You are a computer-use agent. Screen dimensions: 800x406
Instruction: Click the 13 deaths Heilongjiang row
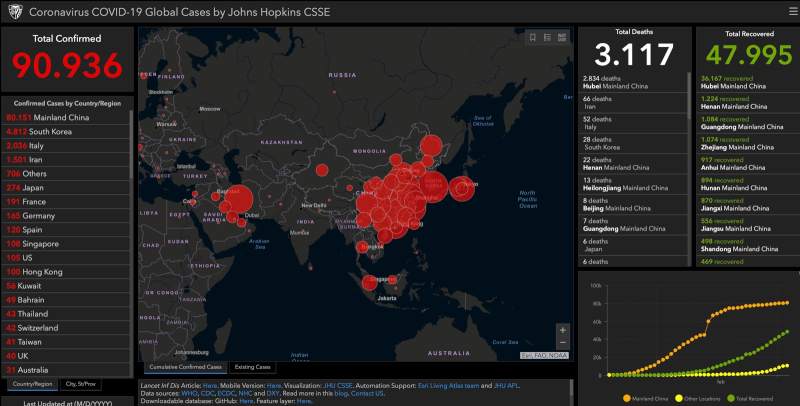(633, 184)
